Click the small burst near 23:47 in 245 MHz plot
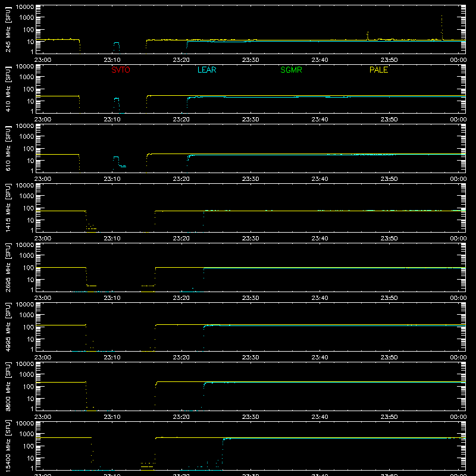The image size is (476, 476). point(368,36)
